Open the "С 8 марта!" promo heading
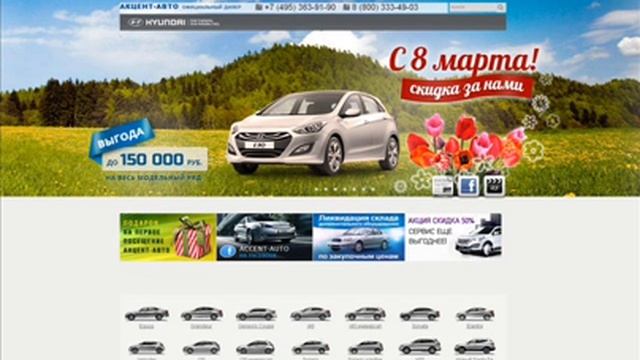The height and width of the screenshot is (360, 640). click(464, 60)
